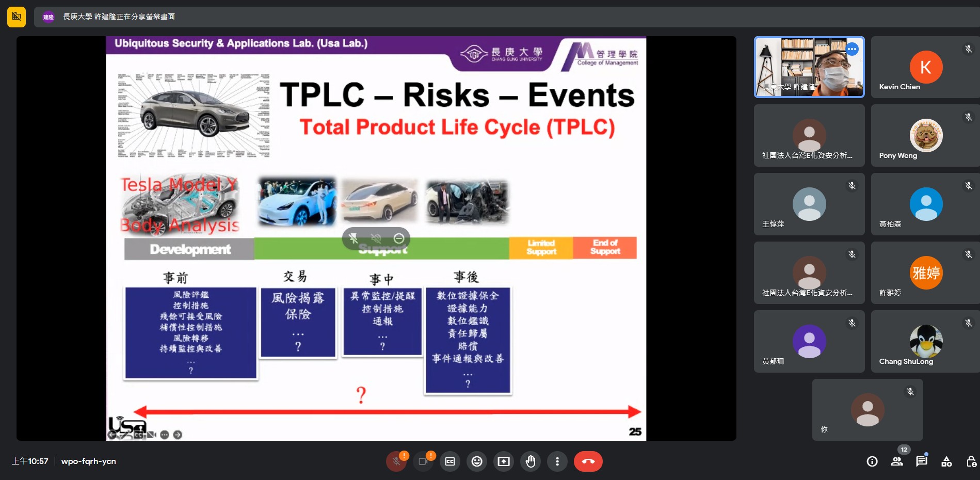Click the 事前 risk box on the slide
The height and width of the screenshot is (480, 980).
190,333
